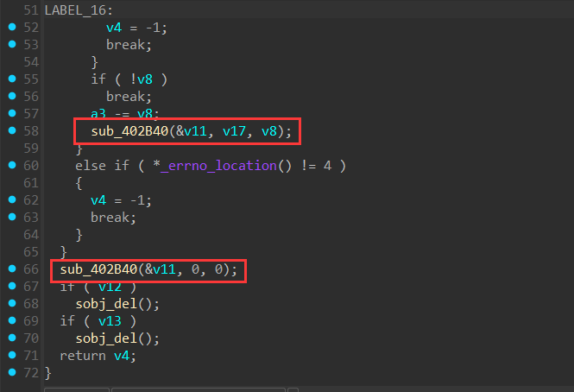Click line number 51 in the gutter
Screen dimensions: 574x392
tap(31, 10)
